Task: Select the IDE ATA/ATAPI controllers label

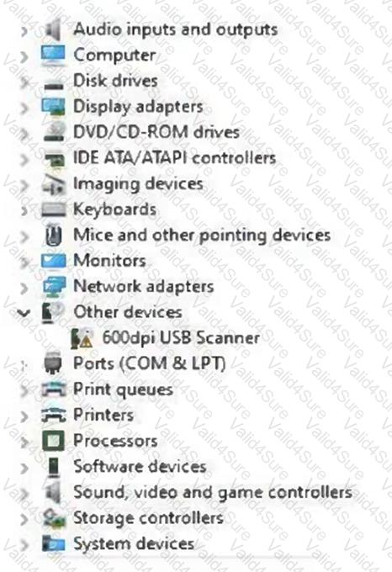Action: pos(175,158)
